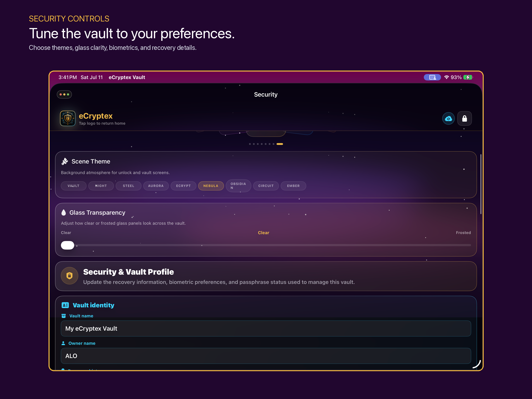Image resolution: width=532 pixels, height=399 pixels.
Task: Click the 'Tap logo to return home' text
Action: coord(102,123)
